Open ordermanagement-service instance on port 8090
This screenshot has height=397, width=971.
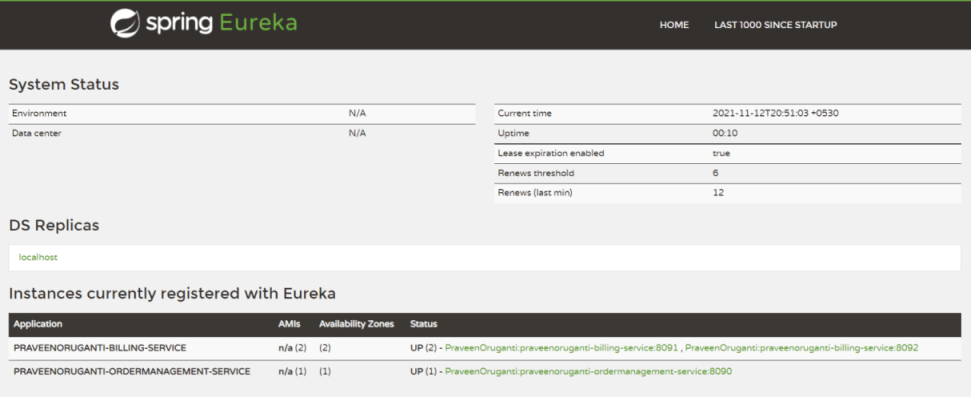pyautogui.click(x=588, y=372)
